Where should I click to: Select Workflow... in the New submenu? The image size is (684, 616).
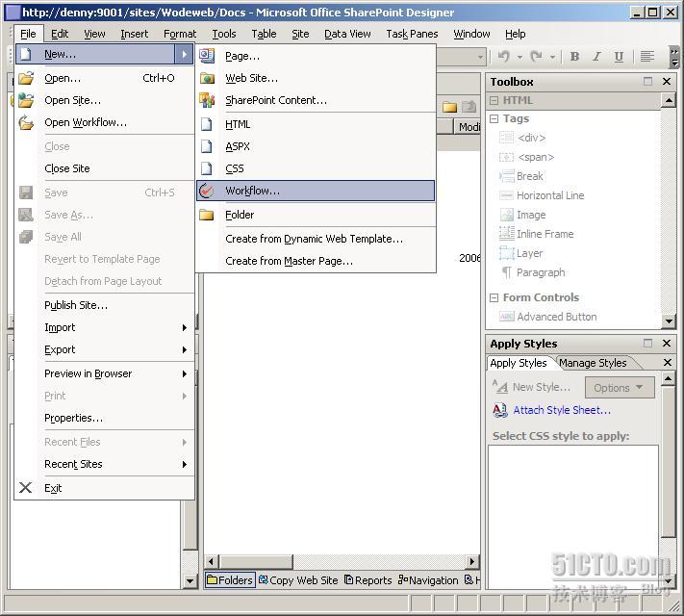point(316,191)
